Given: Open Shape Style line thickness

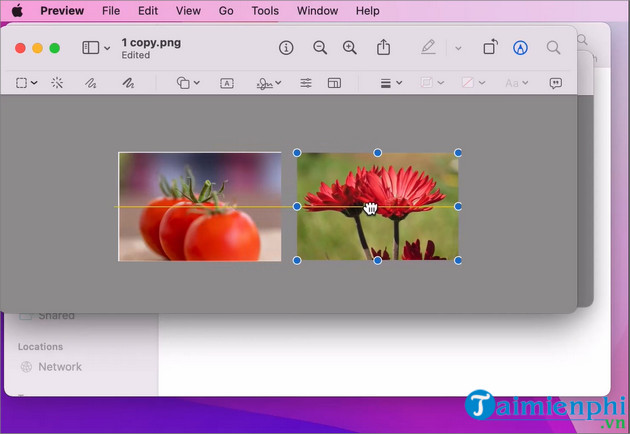Looking at the screenshot, I should click(386, 83).
